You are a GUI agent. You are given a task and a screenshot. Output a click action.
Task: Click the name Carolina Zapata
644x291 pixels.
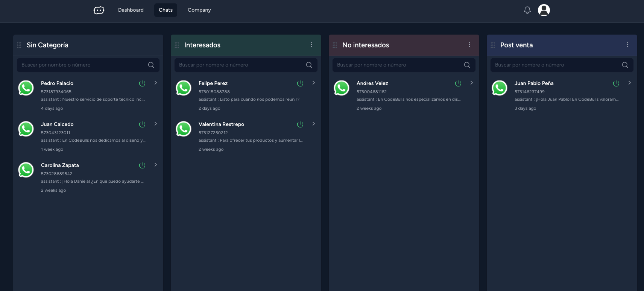pos(60,165)
